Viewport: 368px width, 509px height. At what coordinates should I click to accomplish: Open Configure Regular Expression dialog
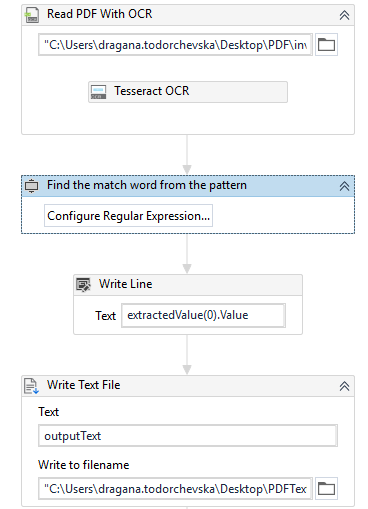pyautogui.click(x=128, y=216)
